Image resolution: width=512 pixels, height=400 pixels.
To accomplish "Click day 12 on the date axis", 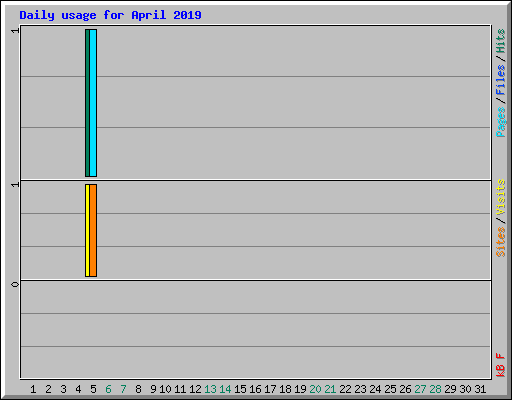I will [x=195, y=389].
